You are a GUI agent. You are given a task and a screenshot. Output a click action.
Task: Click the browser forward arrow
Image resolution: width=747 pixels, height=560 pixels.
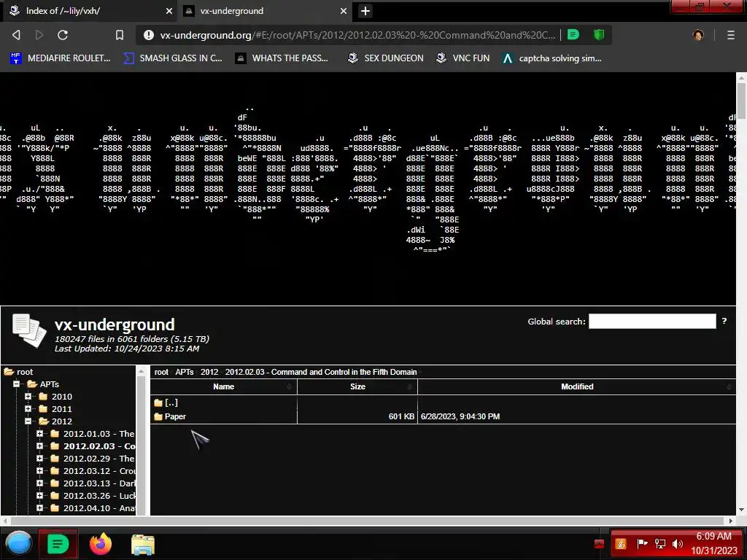click(x=39, y=35)
